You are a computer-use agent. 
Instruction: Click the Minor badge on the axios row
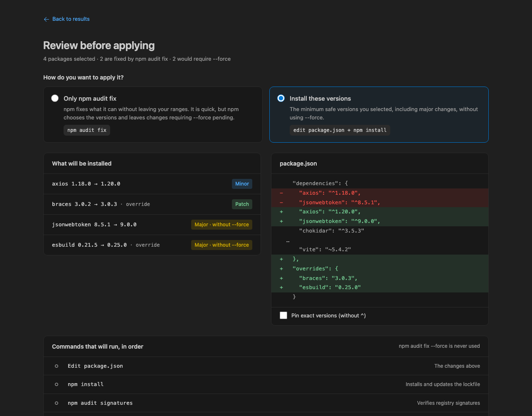(242, 184)
